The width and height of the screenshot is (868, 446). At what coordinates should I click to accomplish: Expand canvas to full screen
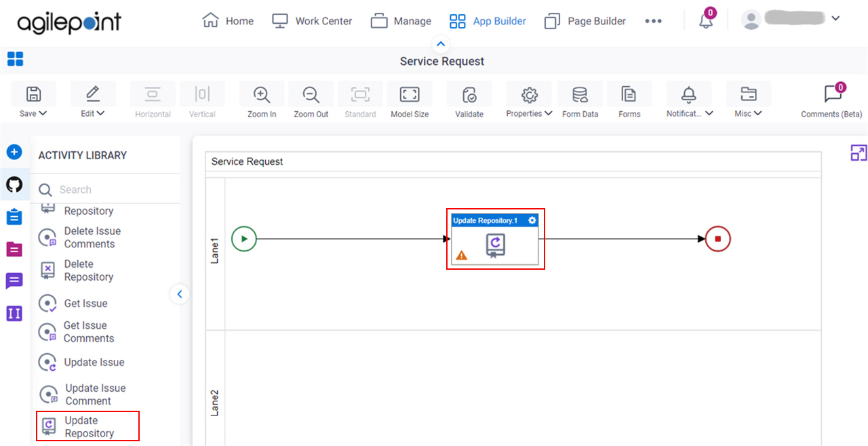(859, 153)
